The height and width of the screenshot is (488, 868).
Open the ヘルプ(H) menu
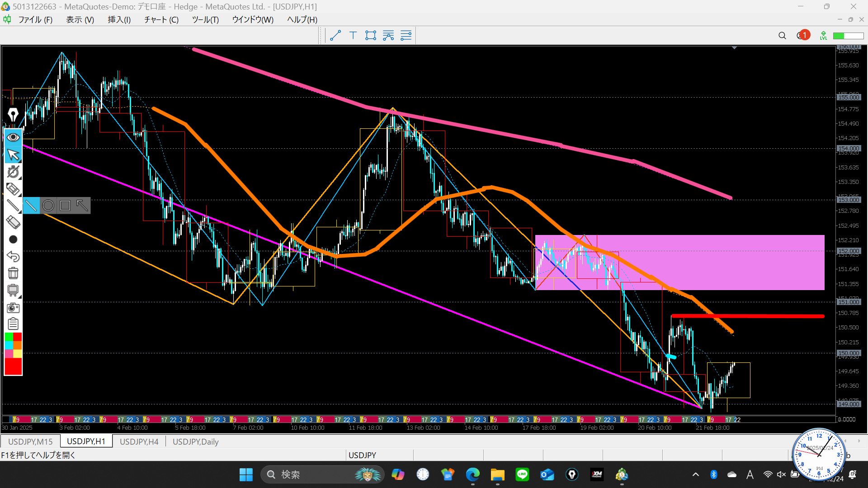[x=302, y=20]
